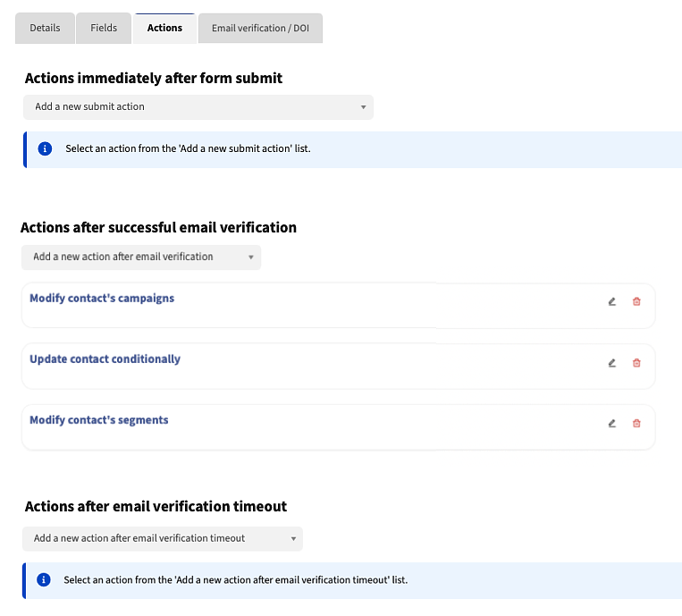682x616 pixels.
Task: Open 'Add a new submit action' dropdown
Action: [198, 107]
